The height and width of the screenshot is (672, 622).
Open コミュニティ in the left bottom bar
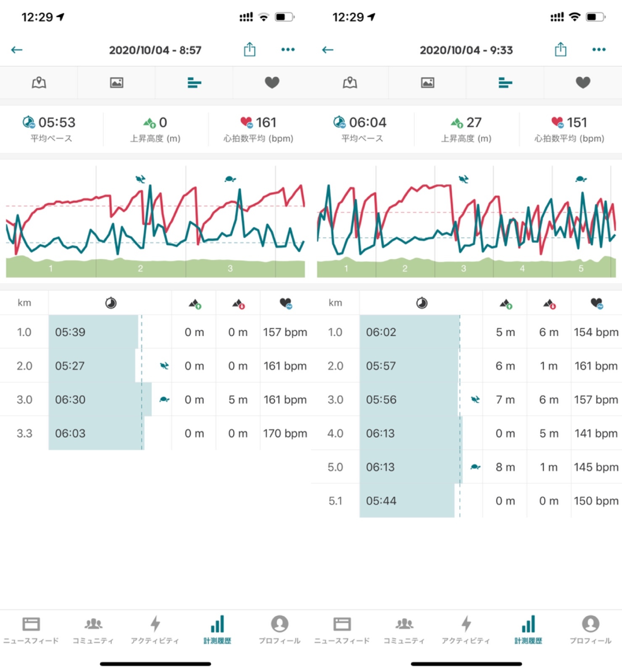click(93, 630)
